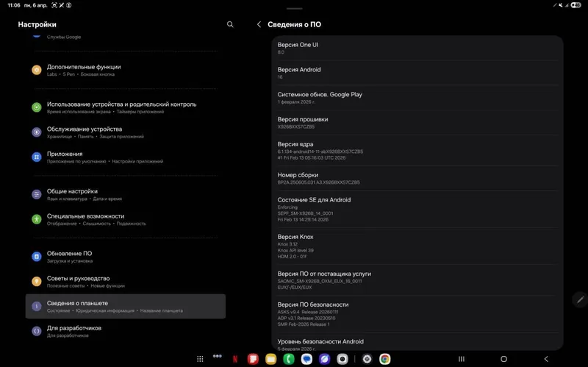The width and height of the screenshot is (588, 367).
Task: Open Уровень безопасности Android
Action: (417, 342)
